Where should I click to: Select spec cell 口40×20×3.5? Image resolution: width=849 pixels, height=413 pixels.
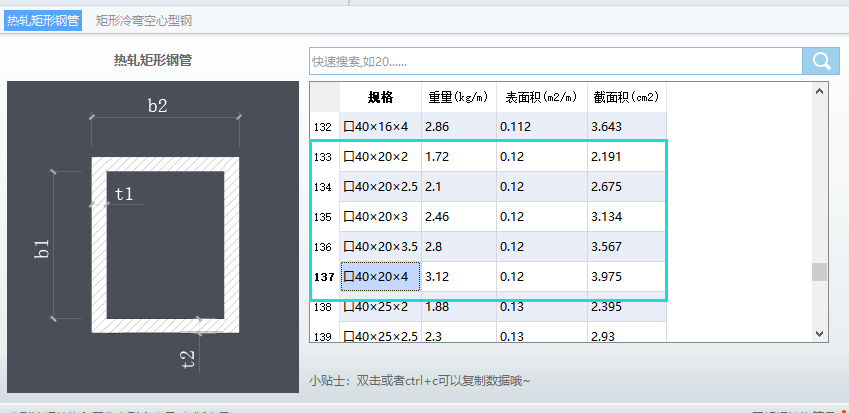point(381,247)
